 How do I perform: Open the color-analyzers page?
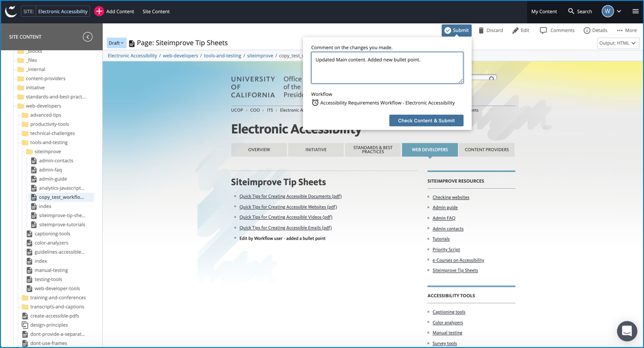click(x=51, y=243)
